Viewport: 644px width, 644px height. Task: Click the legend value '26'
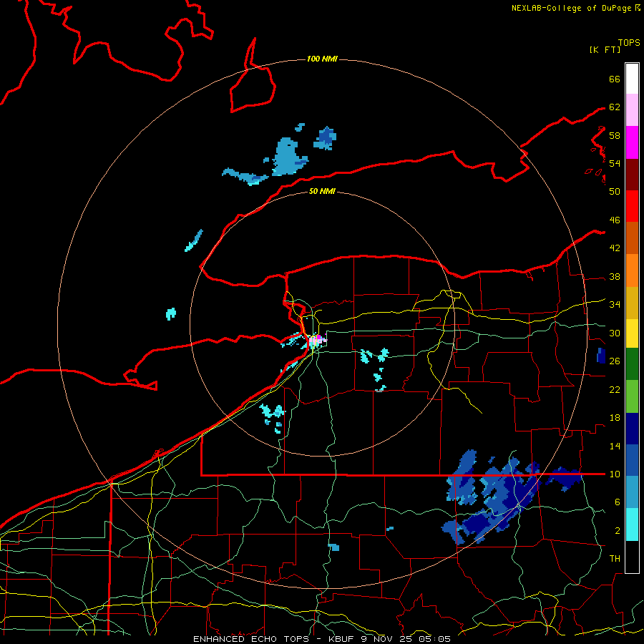pyautogui.click(x=615, y=361)
